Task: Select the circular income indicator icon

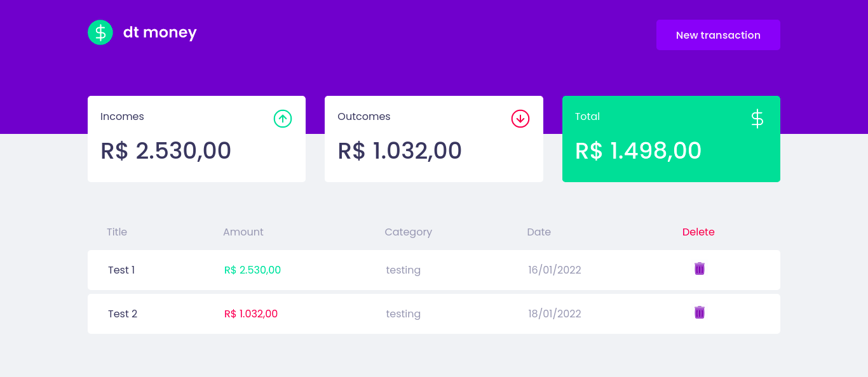Action: pyautogui.click(x=283, y=119)
